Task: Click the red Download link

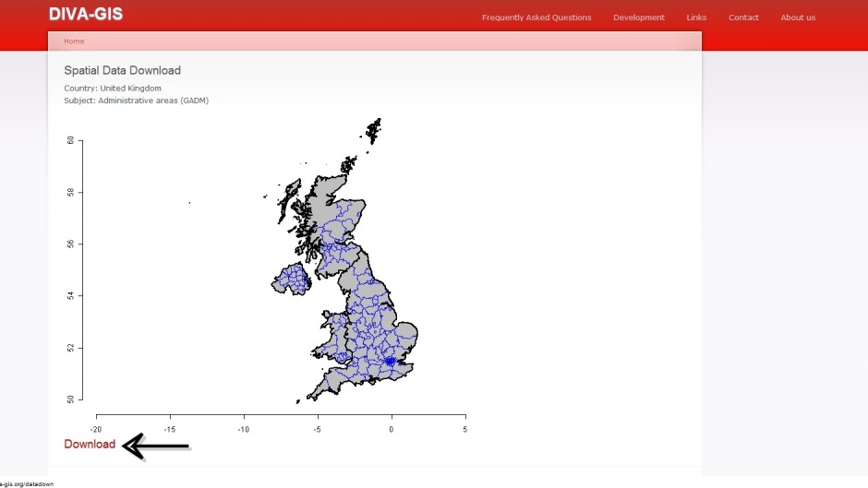Action: point(90,445)
